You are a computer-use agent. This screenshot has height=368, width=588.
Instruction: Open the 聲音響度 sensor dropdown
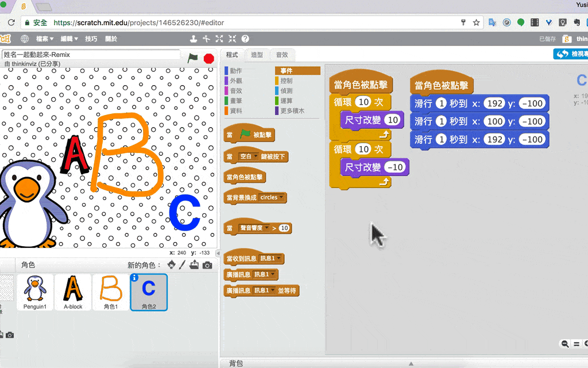[x=254, y=228]
